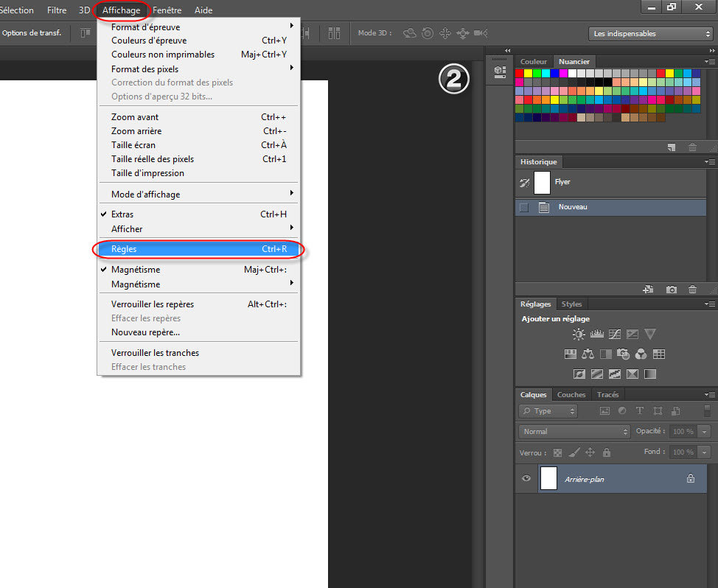Viewport: 718px width, 588px height.
Task: Toggle layer filtering switch in Calques panel
Action: pos(707,410)
